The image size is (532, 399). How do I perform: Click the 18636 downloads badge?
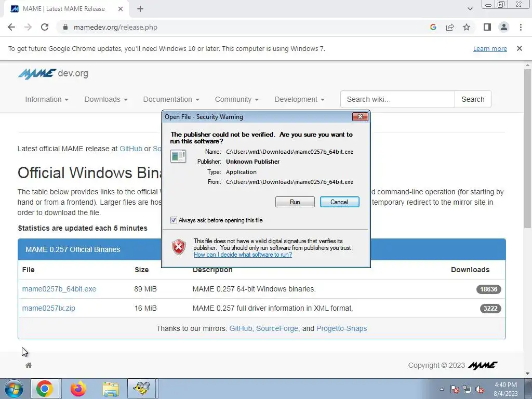488,289
